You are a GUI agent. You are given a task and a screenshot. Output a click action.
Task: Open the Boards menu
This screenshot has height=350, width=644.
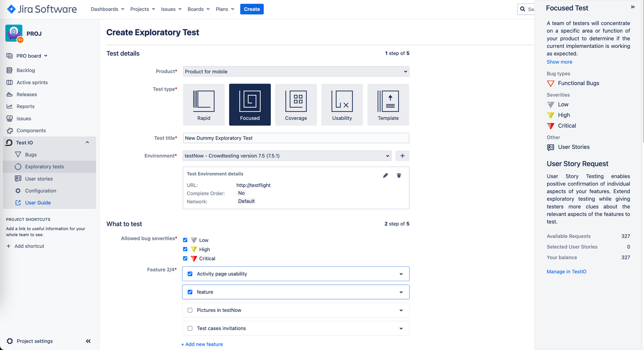point(198,9)
